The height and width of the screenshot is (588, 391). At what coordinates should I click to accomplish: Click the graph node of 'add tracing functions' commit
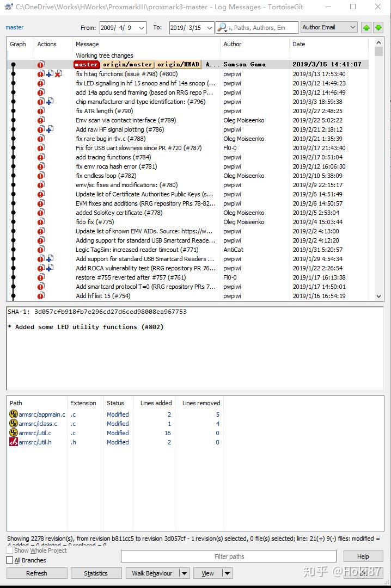(14, 157)
